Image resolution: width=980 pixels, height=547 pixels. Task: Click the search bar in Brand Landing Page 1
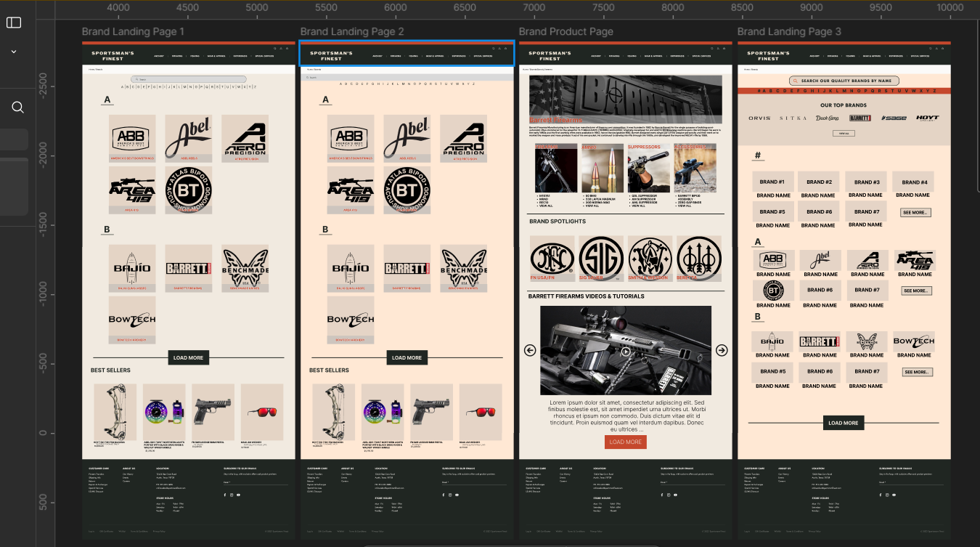(x=188, y=79)
